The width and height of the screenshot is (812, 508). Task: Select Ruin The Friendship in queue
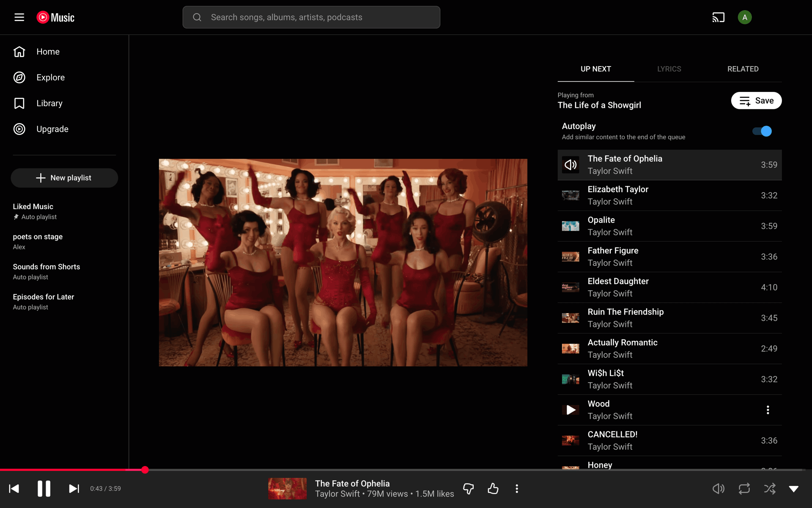(669, 318)
